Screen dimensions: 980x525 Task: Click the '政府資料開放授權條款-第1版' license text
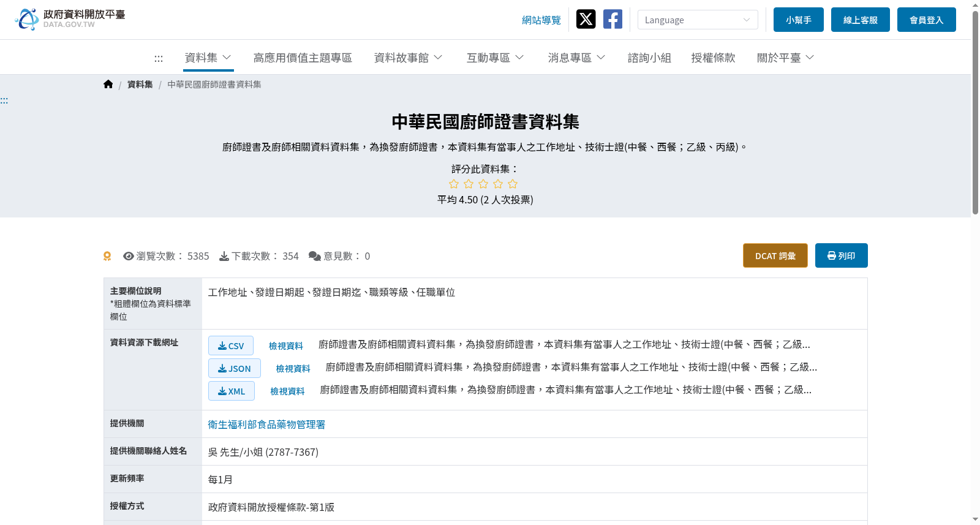coord(271,507)
